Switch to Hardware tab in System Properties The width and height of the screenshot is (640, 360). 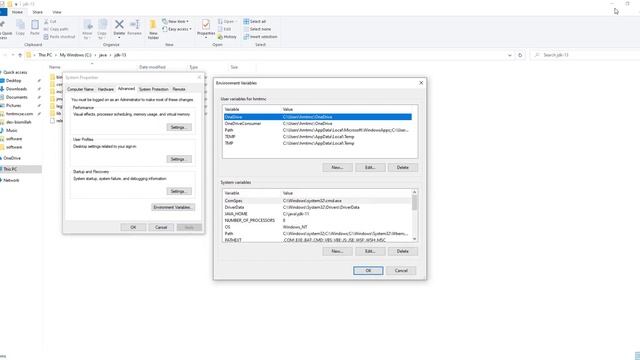coord(106,89)
